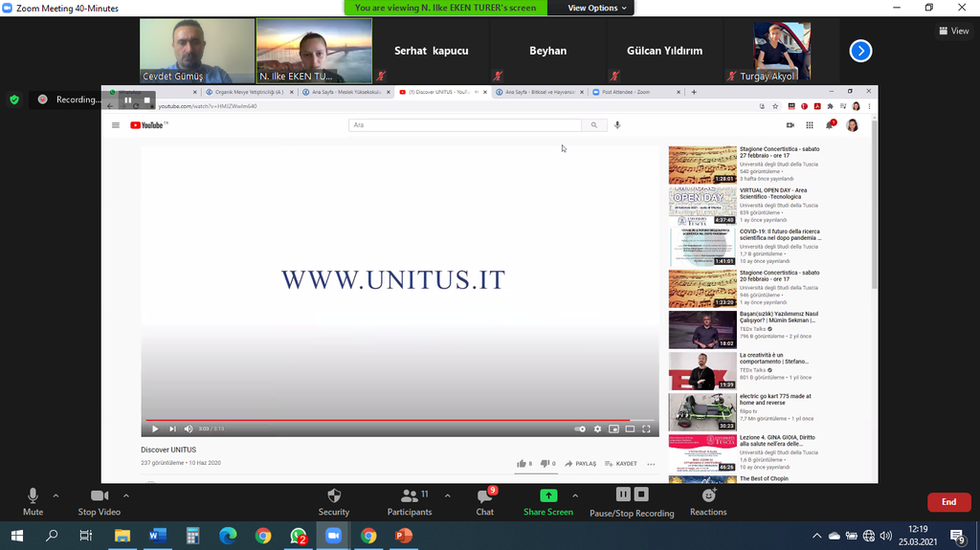Open VIRTUAL OPEN DAY recommended video
The height and width of the screenshot is (550, 980).
(x=702, y=206)
